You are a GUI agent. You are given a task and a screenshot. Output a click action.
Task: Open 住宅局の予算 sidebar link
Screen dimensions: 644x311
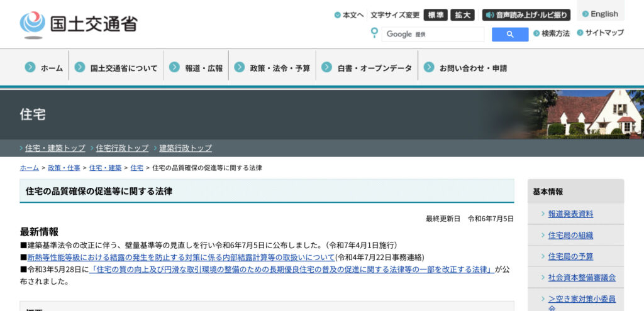tap(570, 257)
